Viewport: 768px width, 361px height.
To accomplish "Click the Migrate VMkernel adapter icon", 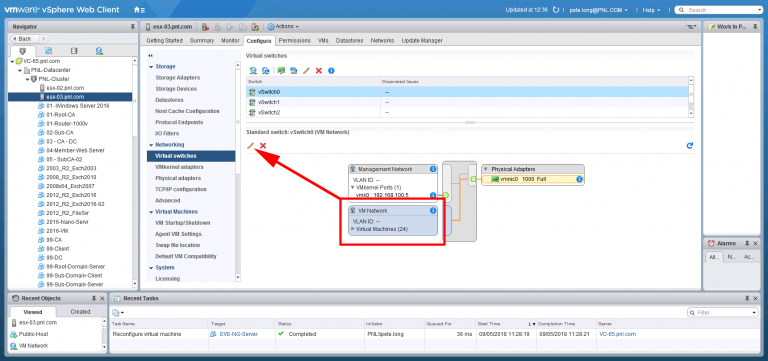I will click(x=293, y=71).
